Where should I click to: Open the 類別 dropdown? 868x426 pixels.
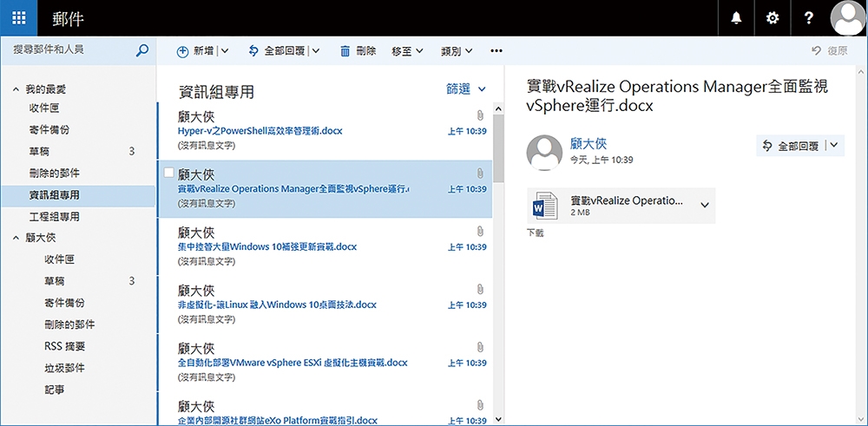click(x=457, y=51)
